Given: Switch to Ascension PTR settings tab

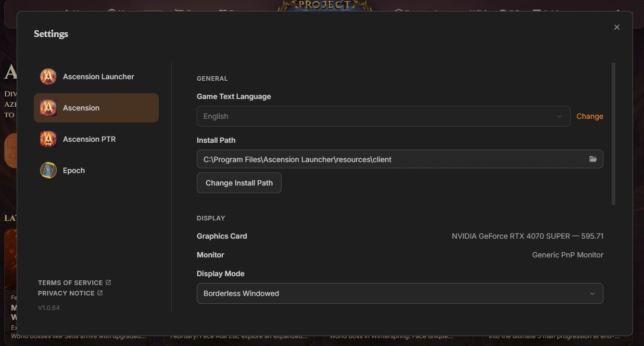Looking at the screenshot, I should pyautogui.click(x=96, y=139).
